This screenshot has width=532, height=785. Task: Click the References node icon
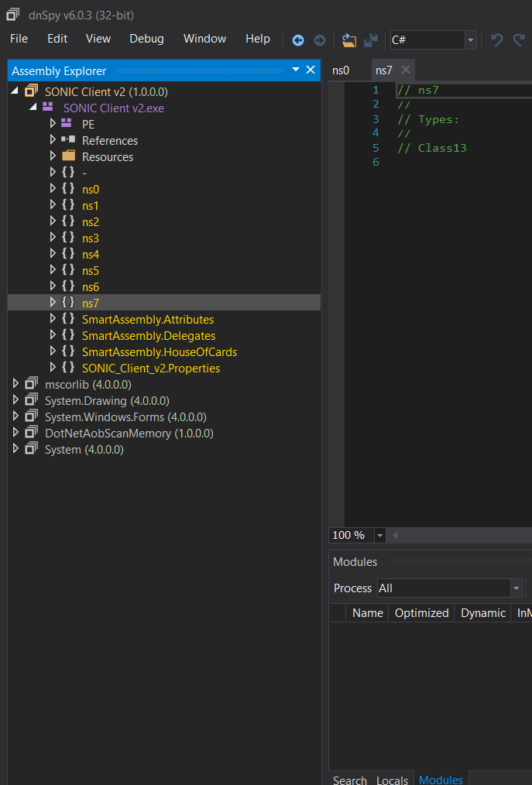click(x=68, y=139)
